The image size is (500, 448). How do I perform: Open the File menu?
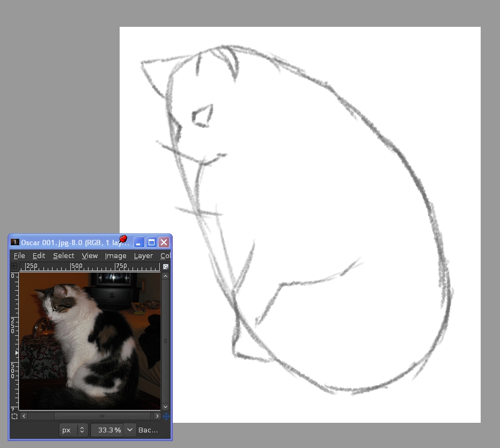pyautogui.click(x=19, y=256)
